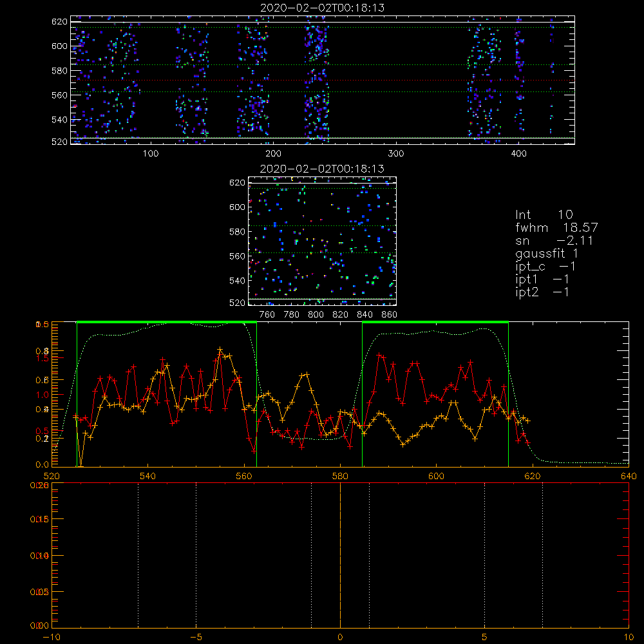Click x-axis label 820 on middle image plot
644x644 pixels.
(341, 315)
